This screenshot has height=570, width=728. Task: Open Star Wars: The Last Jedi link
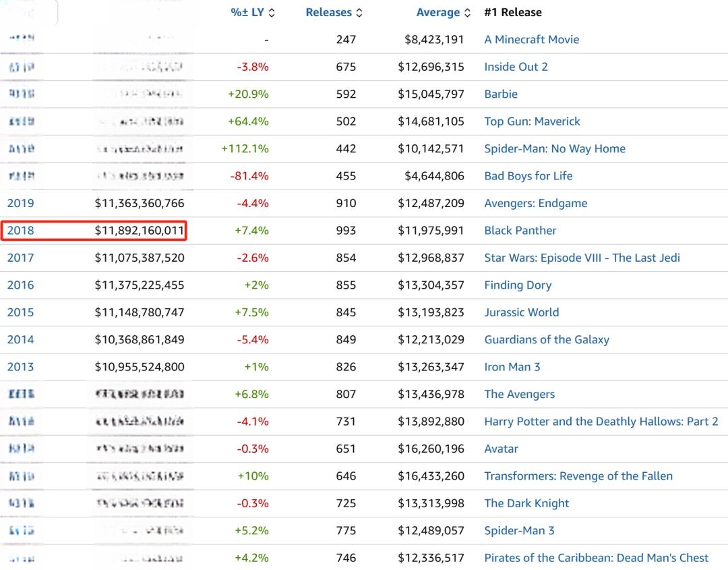582,258
